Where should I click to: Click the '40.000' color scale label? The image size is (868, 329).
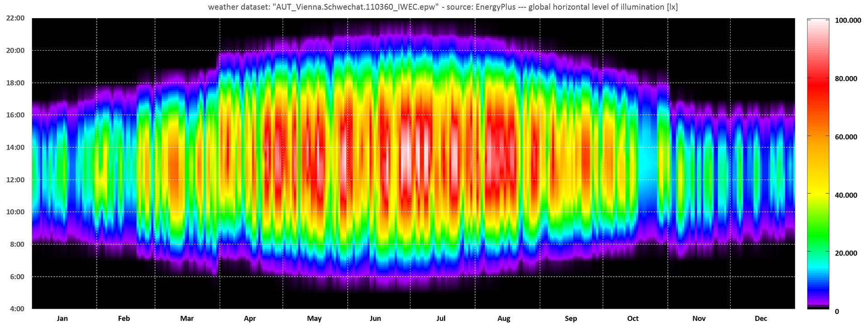click(x=846, y=195)
